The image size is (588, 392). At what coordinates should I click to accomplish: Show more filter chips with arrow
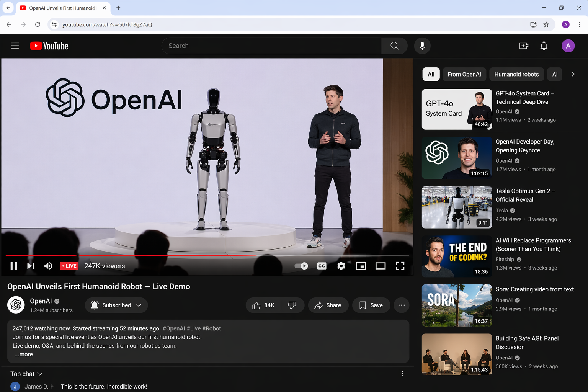coord(573,74)
